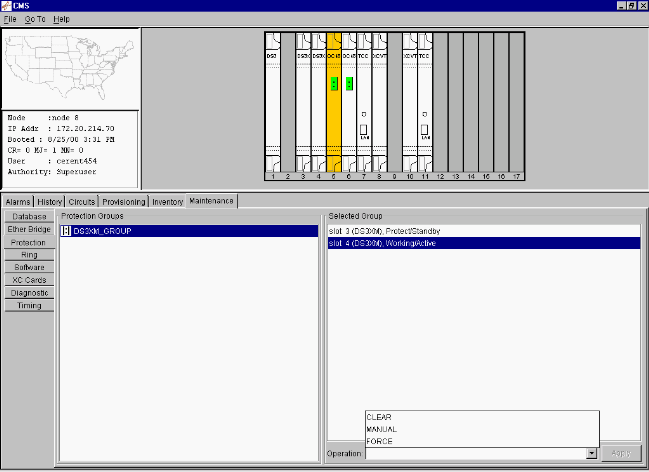
Task: Click the LAN port on slot 11 TCC card
Action: [424, 130]
